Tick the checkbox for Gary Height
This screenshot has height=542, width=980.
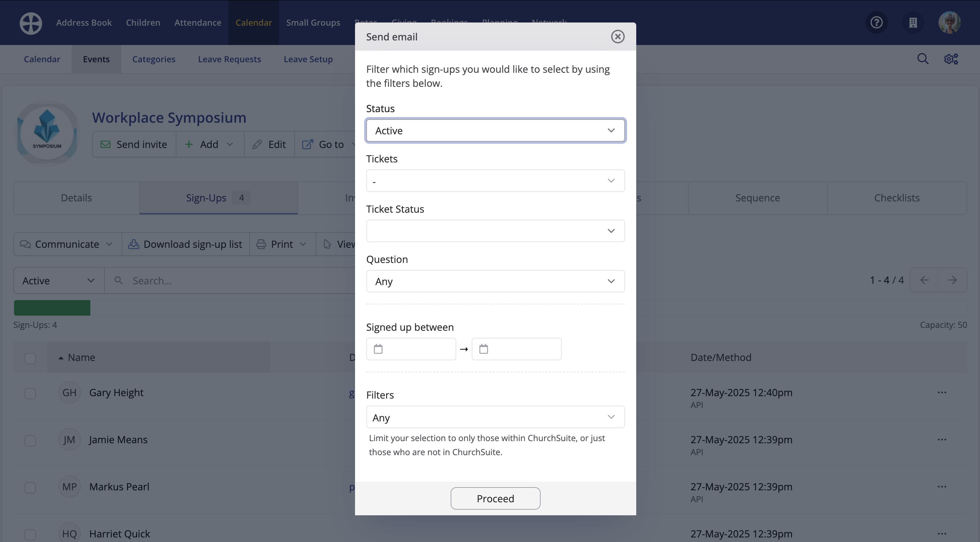click(30, 393)
